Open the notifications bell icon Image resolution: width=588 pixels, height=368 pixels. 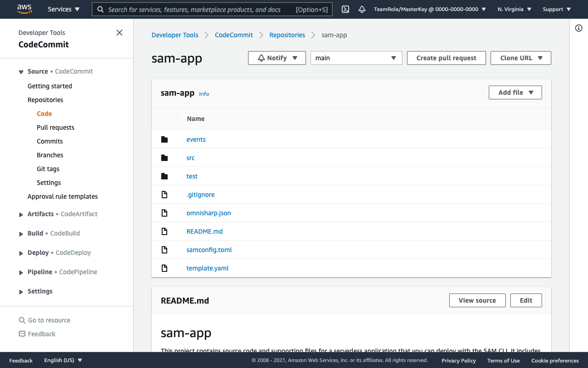pyautogui.click(x=362, y=9)
